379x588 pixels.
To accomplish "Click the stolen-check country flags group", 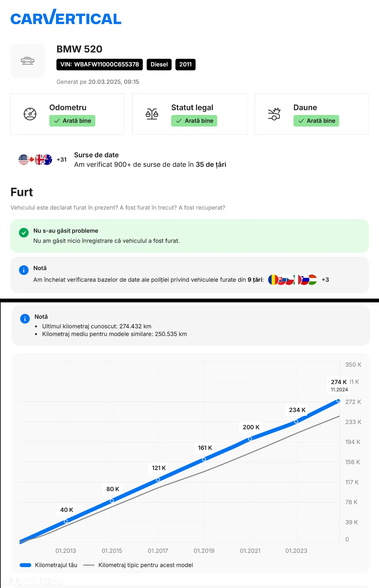I will click(x=292, y=280).
